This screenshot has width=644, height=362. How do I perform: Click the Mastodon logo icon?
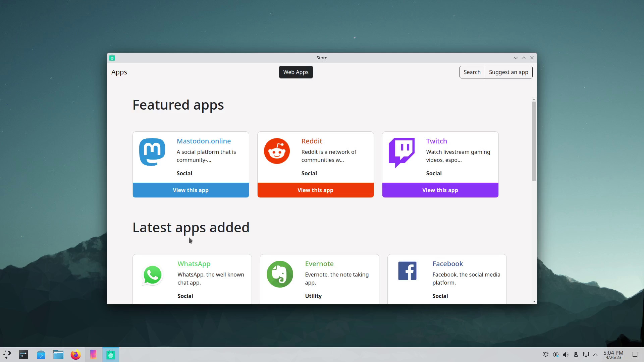(152, 152)
